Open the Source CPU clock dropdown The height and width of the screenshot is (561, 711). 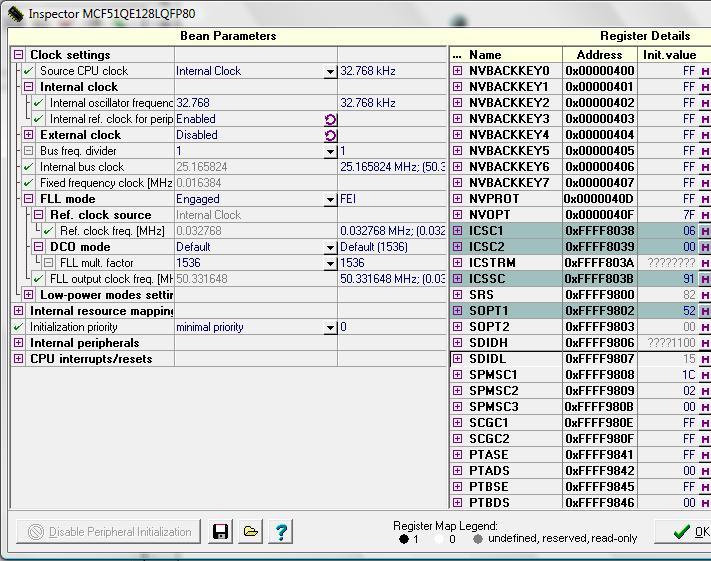tap(331, 72)
